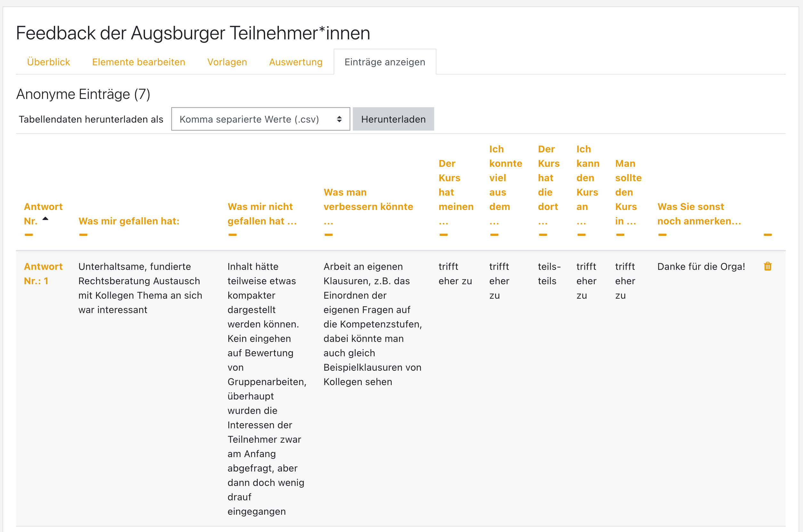Image resolution: width=803 pixels, height=532 pixels.
Task: Hide the "Man sollte den Kurs in" column
Action: coord(620,234)
